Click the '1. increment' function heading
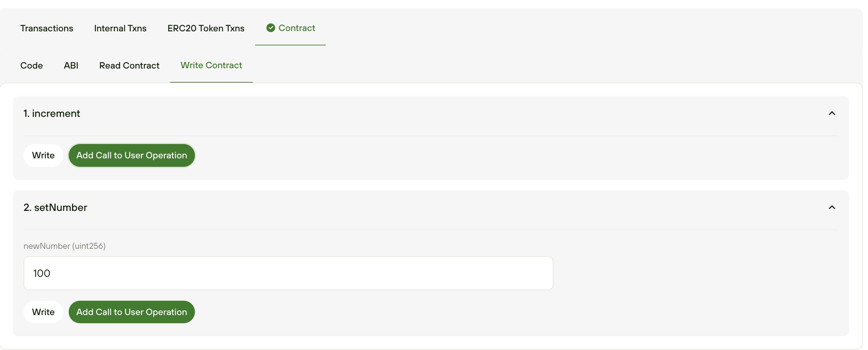Viewport: 868px width, 350px height. point(52,113)
